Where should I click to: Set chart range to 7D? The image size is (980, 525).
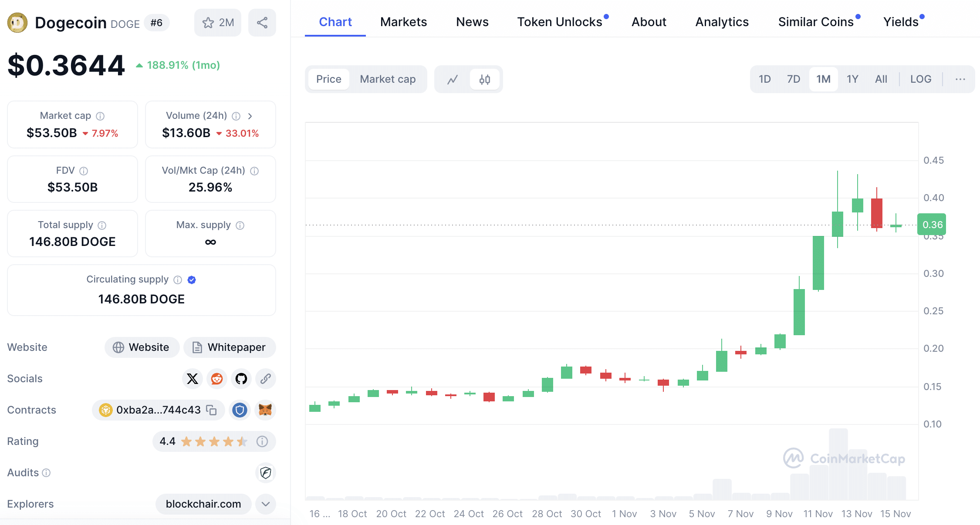click(794, 79)
